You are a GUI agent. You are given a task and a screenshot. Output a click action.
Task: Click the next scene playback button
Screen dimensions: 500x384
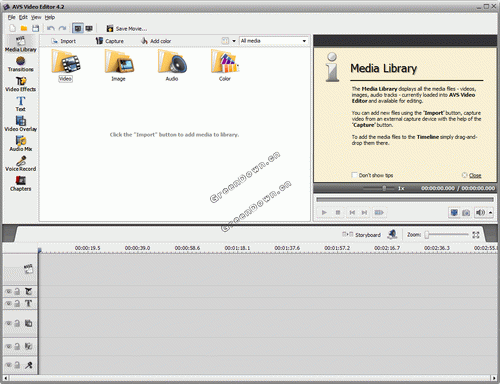379,212
